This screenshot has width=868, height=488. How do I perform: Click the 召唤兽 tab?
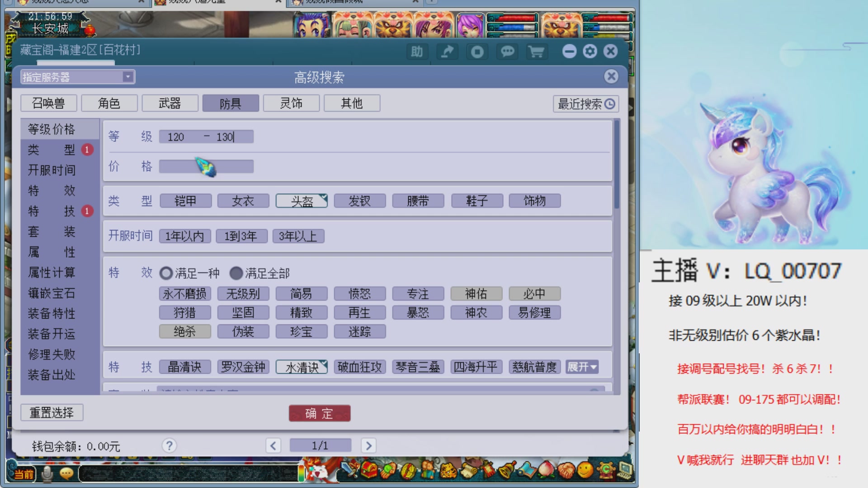click(47, 103)
